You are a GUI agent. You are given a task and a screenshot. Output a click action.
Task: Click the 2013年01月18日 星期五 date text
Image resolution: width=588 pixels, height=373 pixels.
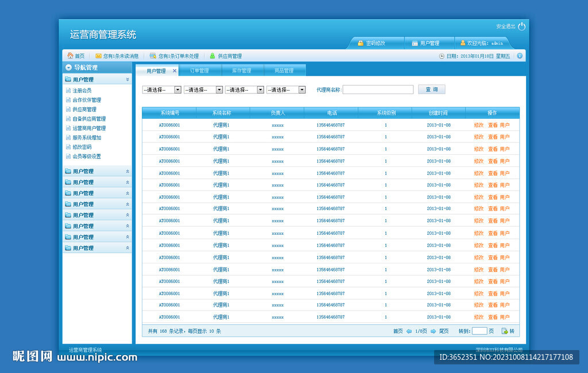485,56
